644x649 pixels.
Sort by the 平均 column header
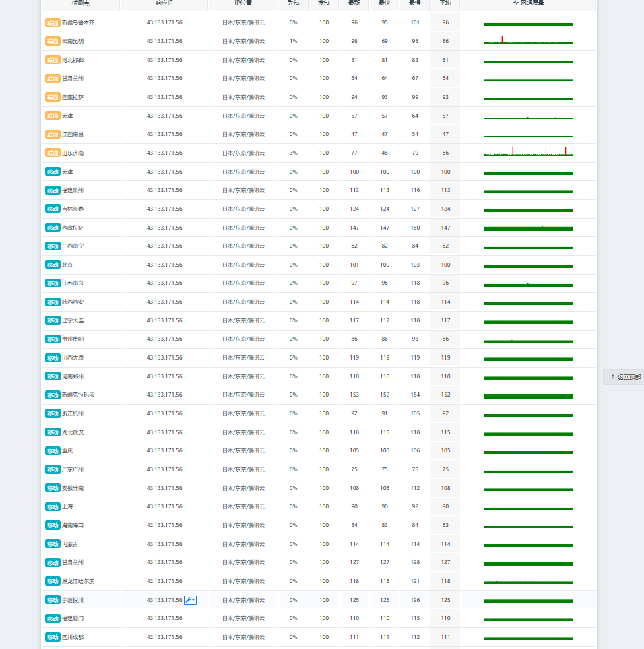pyautogui.click(x=445, y=3)
